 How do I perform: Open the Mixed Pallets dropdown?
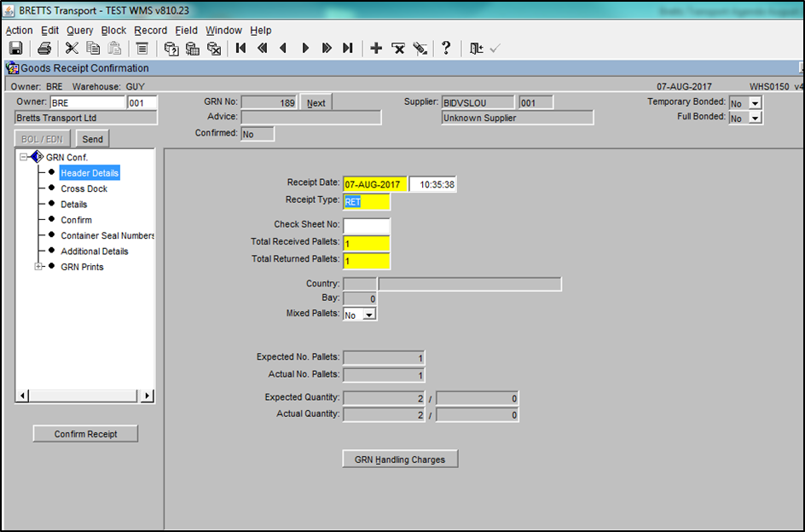click(x=369, y=315)
